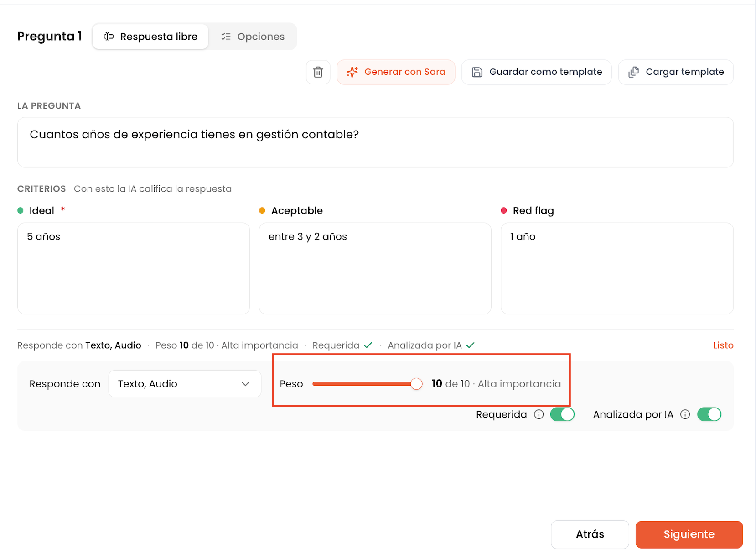Click Cargar template button

[x=676, y=72]
